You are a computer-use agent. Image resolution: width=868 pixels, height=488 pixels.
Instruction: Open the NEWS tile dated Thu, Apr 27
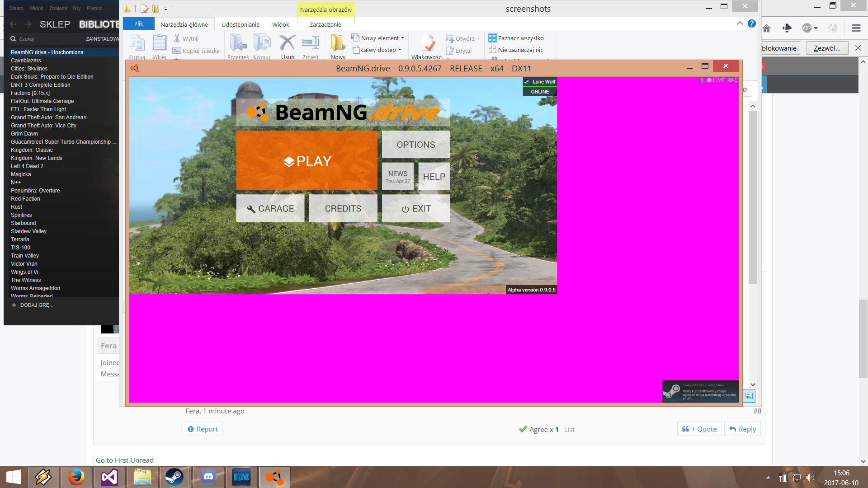click(x=398, y=177)
